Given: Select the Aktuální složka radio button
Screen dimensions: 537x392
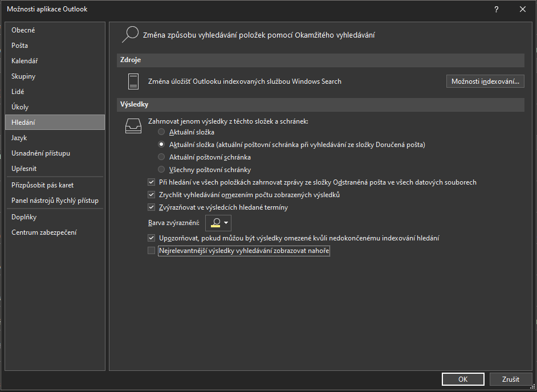Looking at the screenshot, I should 161,132.
